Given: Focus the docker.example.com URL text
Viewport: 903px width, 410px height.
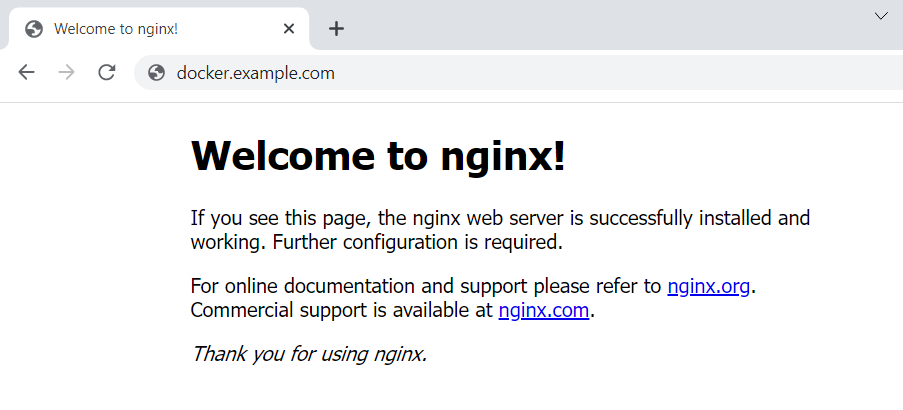Looking at the screenshot, I should click(256, 73).
